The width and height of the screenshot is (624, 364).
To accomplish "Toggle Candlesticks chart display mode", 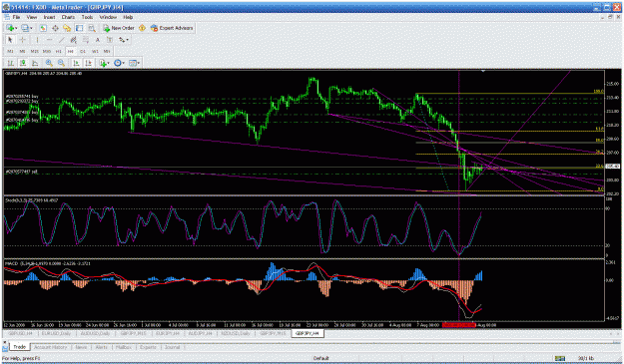I will (x=23, y=63).
